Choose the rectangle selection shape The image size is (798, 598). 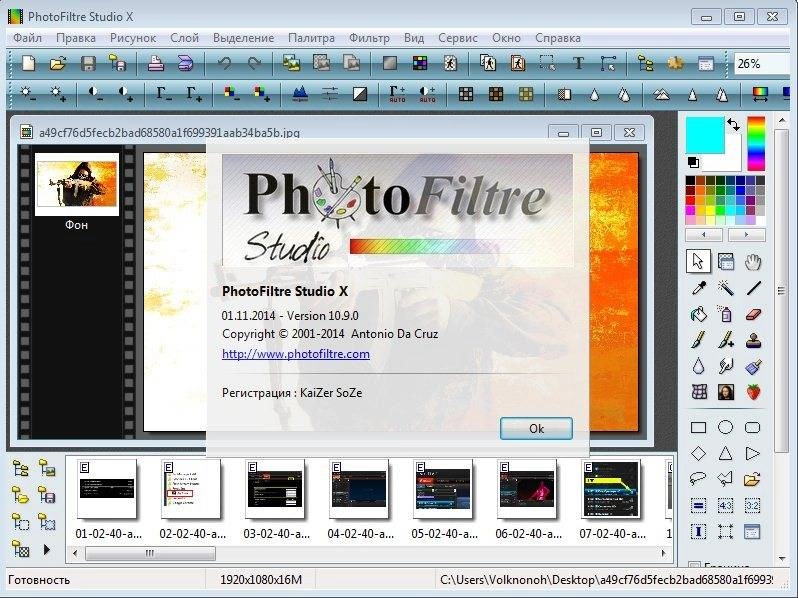[x=699, y=428]
